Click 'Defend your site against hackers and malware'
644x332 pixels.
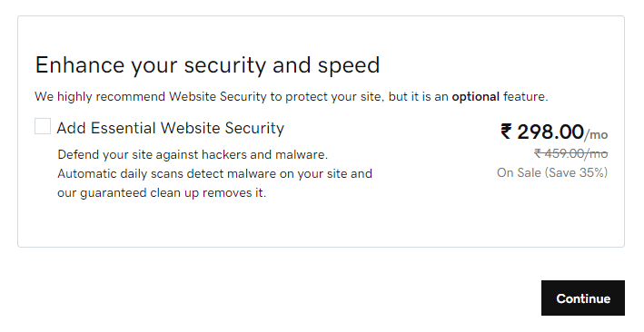(x=193, y=155)
